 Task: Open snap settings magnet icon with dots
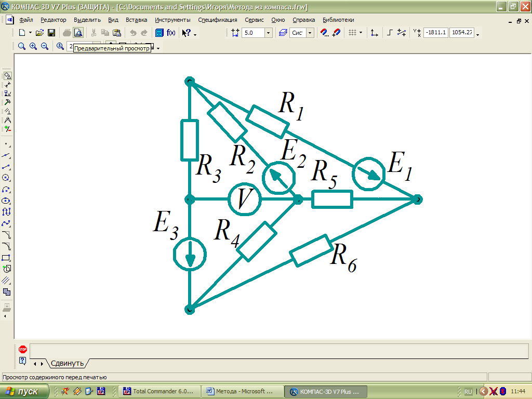point(325,33)
